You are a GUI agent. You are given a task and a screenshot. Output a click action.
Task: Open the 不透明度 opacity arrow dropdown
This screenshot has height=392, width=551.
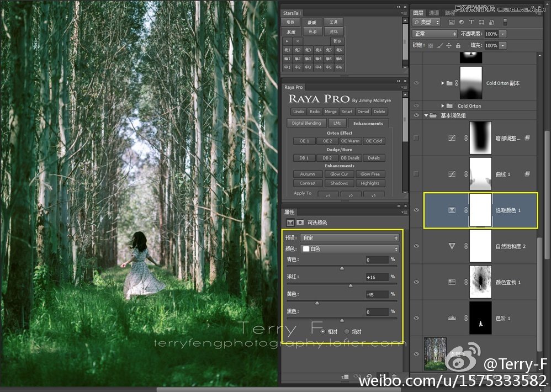pyautogui.click(x=503, y=34)
